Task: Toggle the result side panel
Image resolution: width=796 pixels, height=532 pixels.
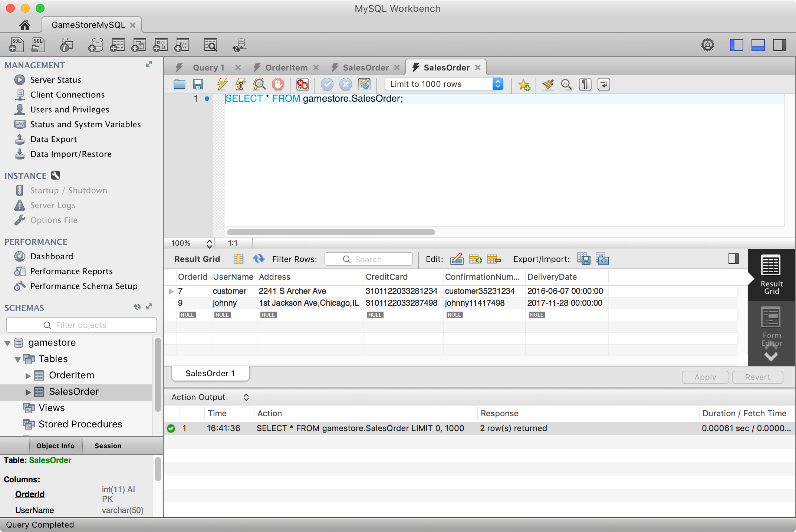Action: [733, 259]
